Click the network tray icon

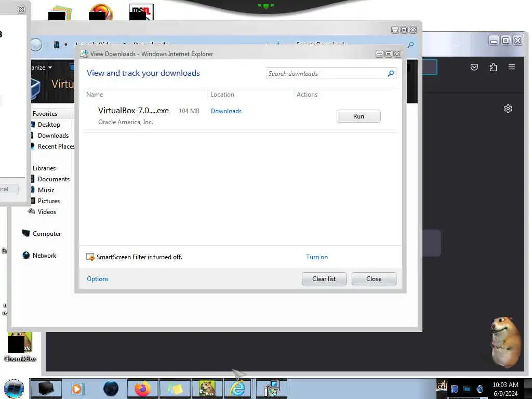(467, 389)
